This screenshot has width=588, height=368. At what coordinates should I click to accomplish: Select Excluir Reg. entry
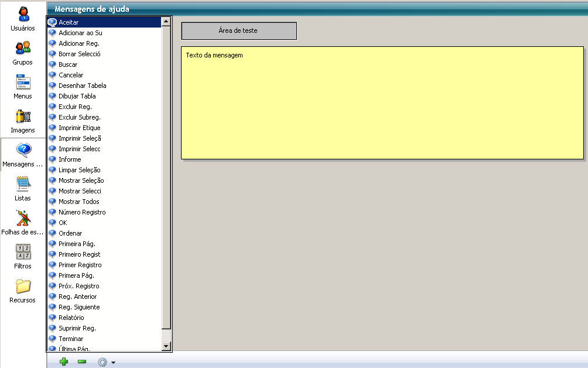tap(104, 107)
